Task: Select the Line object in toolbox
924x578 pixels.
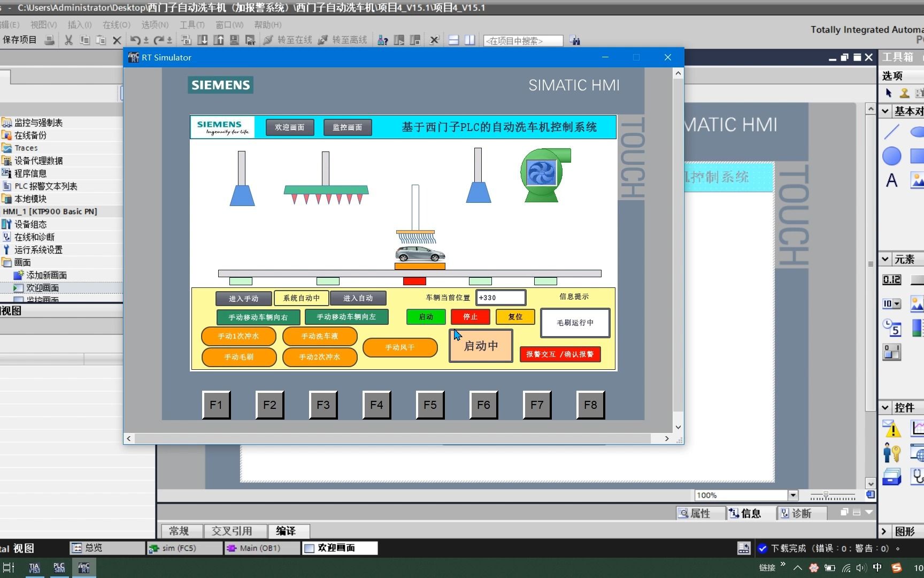Action: tap(891, 131)
